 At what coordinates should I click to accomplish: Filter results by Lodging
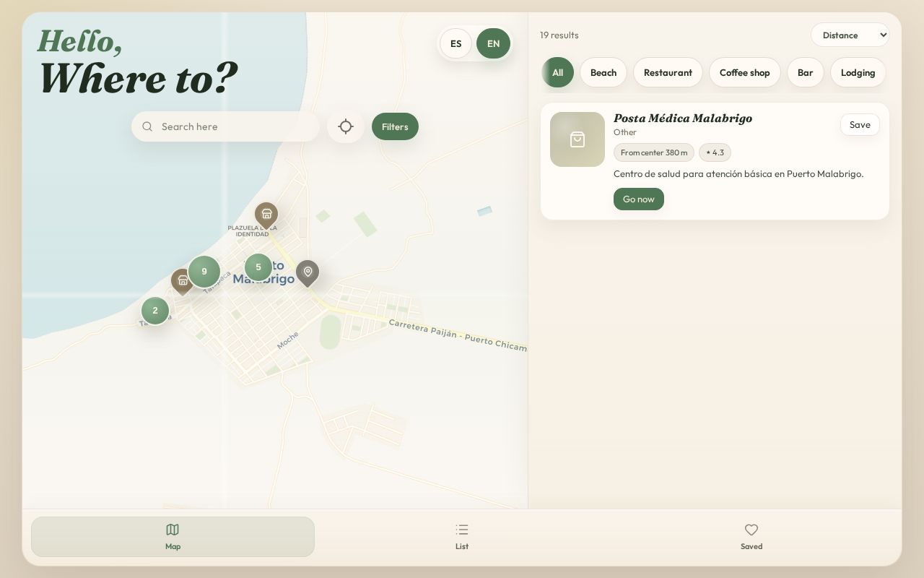858,72
